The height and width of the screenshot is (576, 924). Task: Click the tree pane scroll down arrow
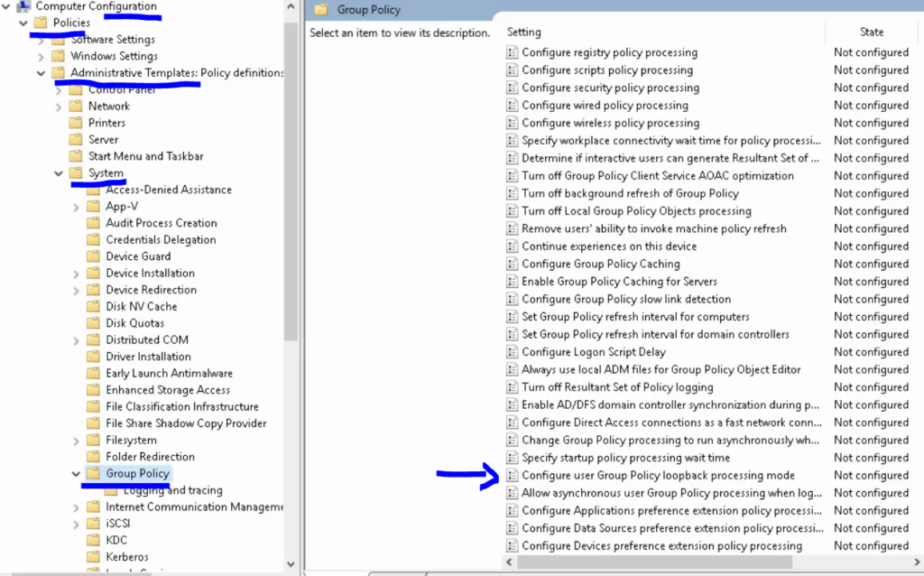click(x=291, y=564)
